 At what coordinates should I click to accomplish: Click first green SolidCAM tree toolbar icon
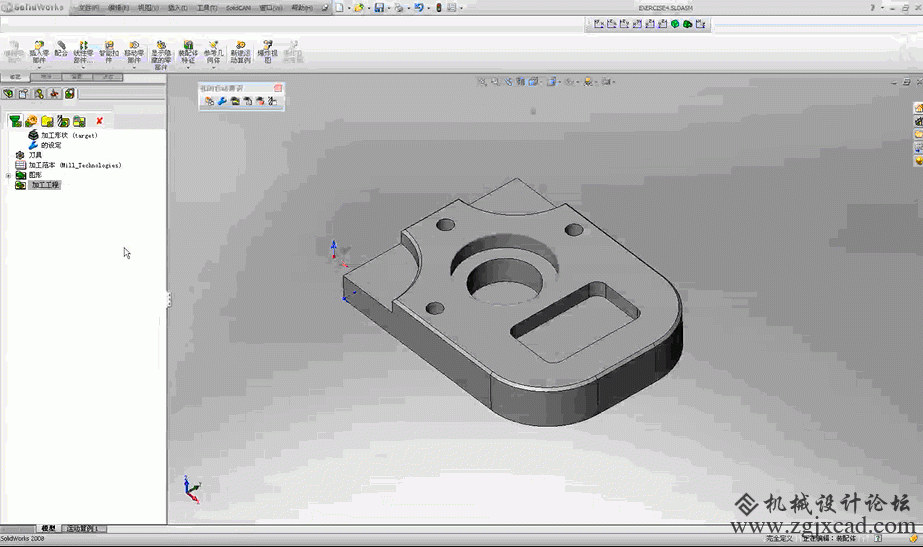[x=15, y=121]
